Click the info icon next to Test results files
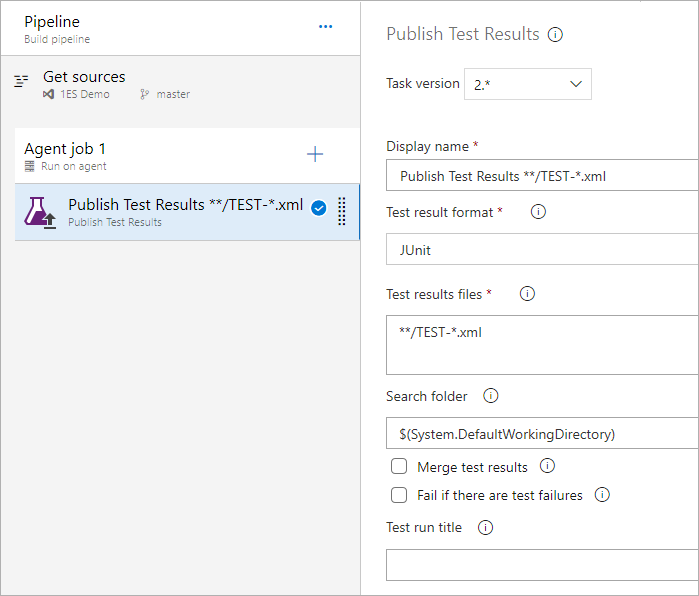 point(527,294)
